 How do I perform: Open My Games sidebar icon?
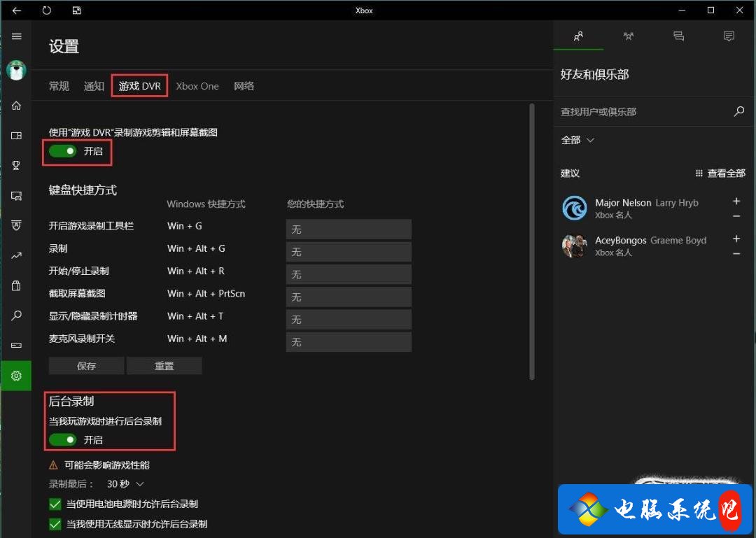pos(16,136)
